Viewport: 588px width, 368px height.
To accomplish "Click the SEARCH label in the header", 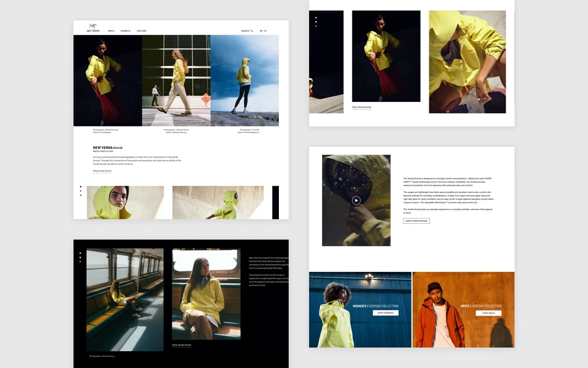I will 245,31.
